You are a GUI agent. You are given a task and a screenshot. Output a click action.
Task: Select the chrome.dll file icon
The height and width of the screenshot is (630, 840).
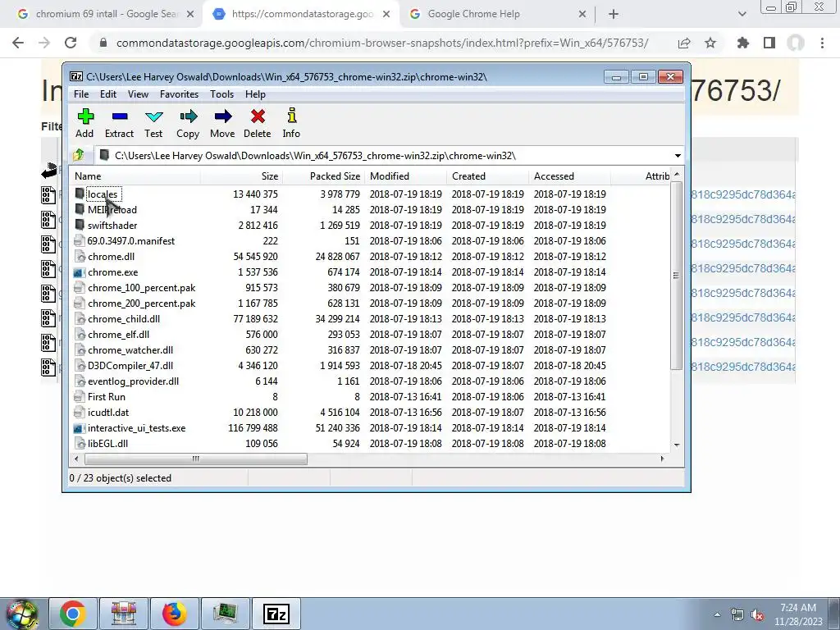pyautogui.click(x=80, y=257)
